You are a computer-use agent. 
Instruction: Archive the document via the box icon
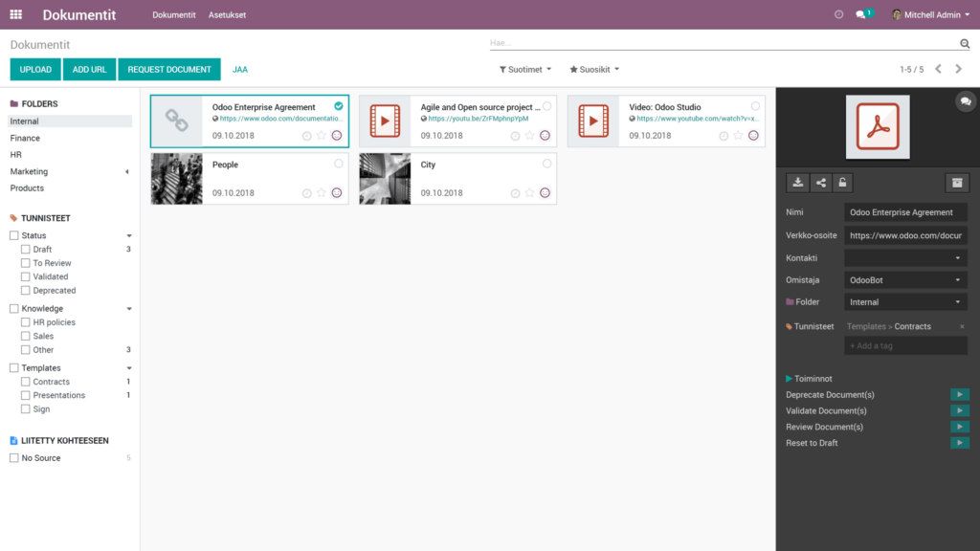pos(957,182)
